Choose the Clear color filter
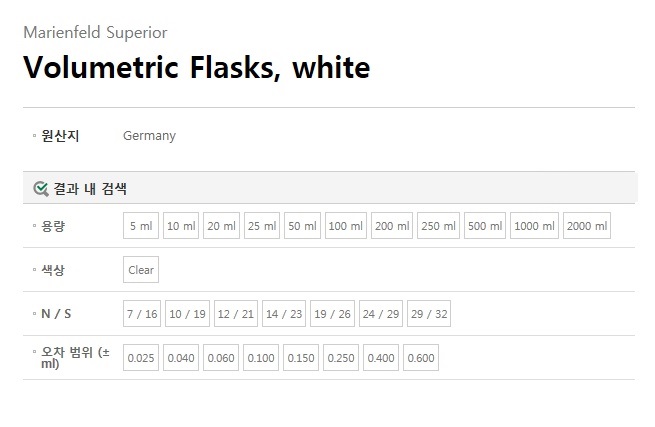 tap(141, 270)
